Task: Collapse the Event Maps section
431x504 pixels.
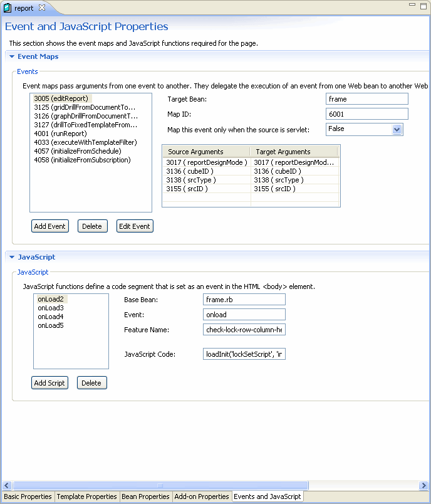Action: 12,56
